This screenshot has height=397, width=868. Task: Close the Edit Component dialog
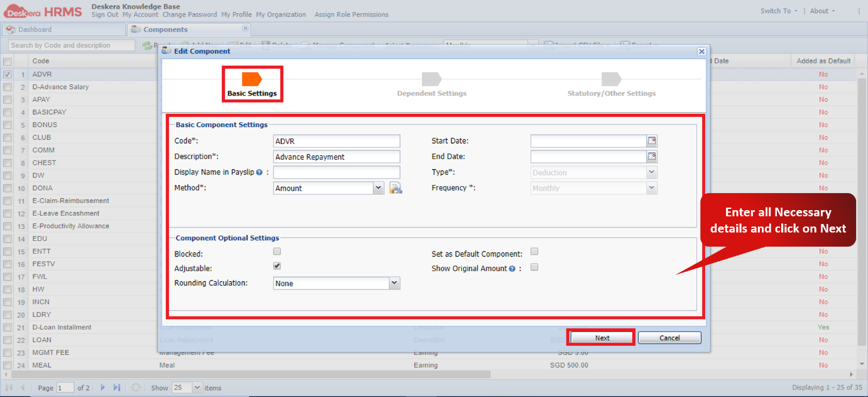pyautogui.click(x=701, y=51)
